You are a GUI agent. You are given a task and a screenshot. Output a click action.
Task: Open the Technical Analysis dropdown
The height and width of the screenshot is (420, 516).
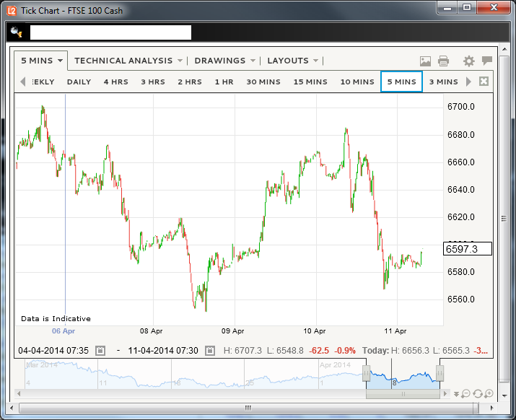click(x=128, y=61)
